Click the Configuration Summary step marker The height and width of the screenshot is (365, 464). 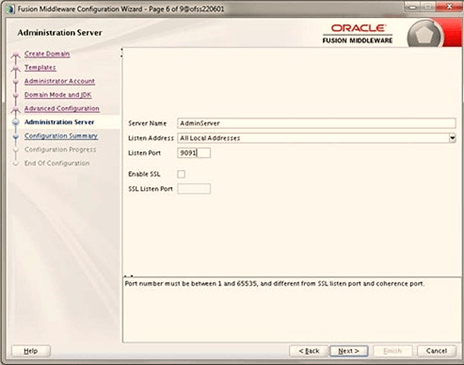pos(15,136)
